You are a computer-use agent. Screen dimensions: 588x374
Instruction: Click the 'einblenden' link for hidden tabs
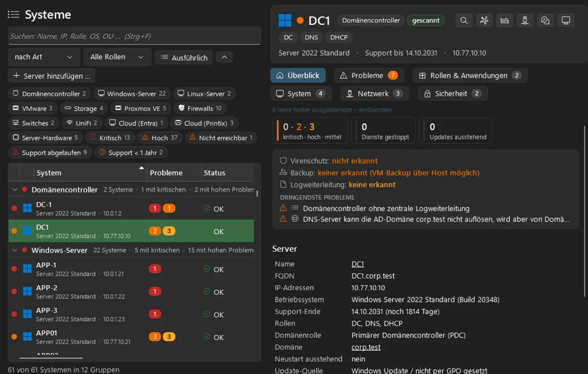click(x=375, y=110)
